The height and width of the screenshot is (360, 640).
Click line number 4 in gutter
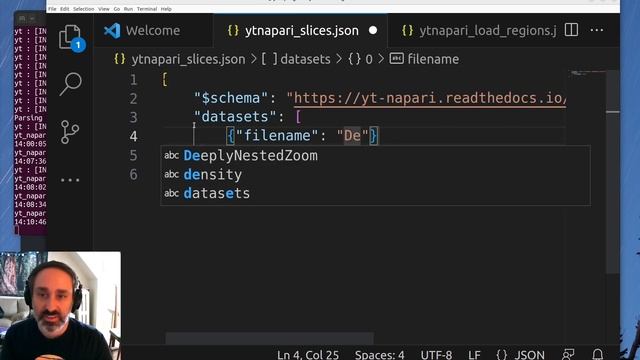click(x=133, y=136)
